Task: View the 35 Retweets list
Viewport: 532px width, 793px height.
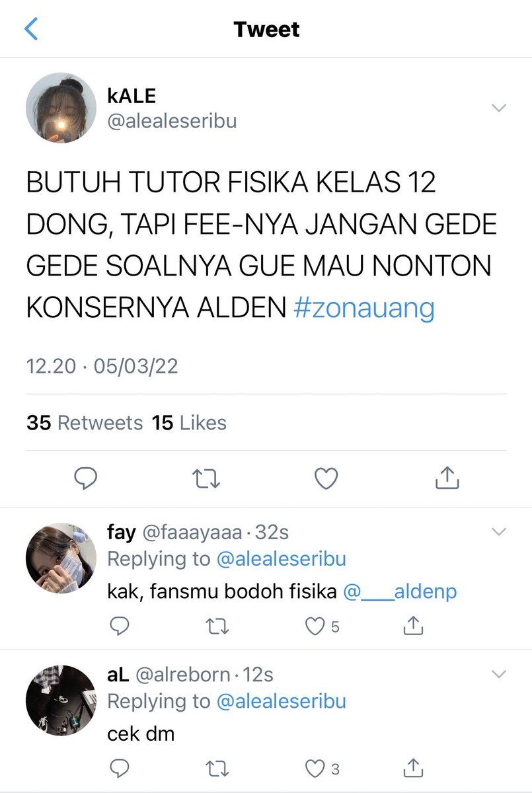Action: 85,423
